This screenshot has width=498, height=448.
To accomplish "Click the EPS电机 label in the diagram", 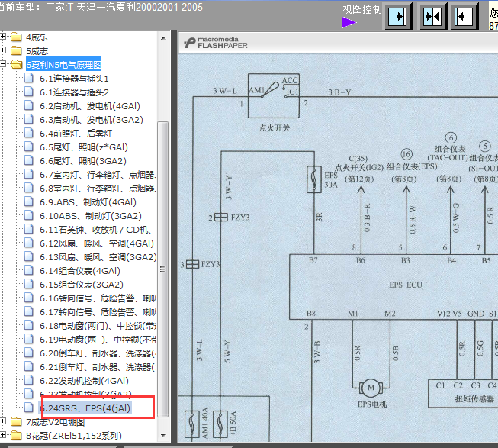I will pyautogui.click(x=372, y=404).
